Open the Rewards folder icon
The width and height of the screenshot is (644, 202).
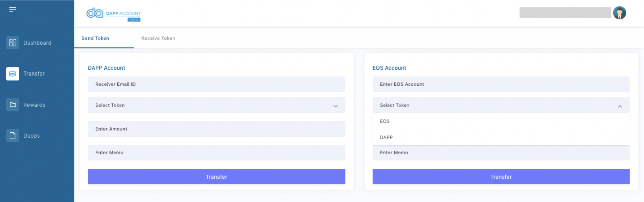click(x=13, y=105)
